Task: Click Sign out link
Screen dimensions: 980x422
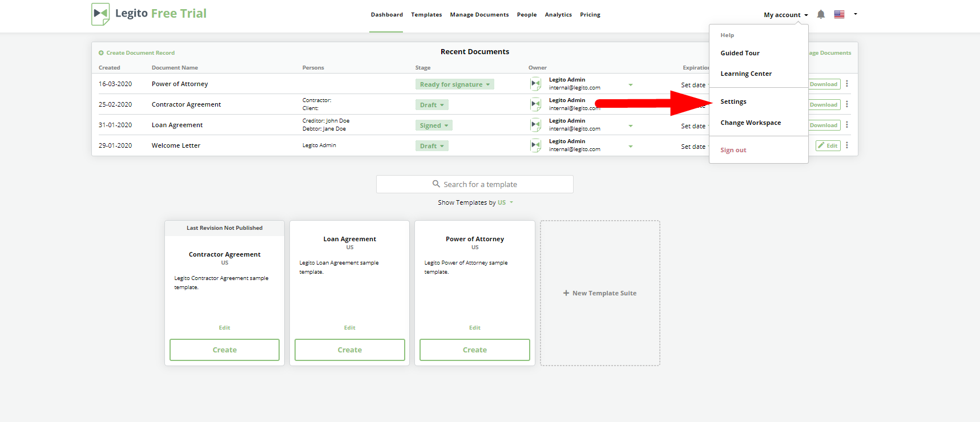Action: click(x=733, y=150)
